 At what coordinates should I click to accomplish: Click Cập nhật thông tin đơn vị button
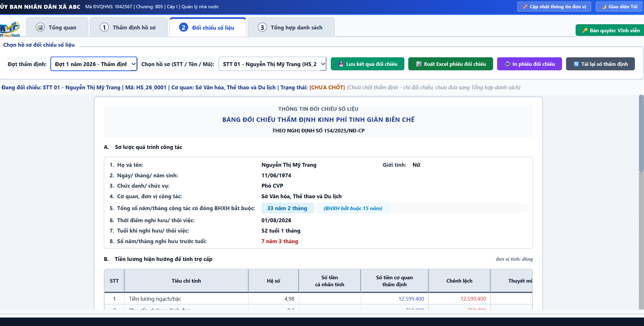tap(554, 7)
